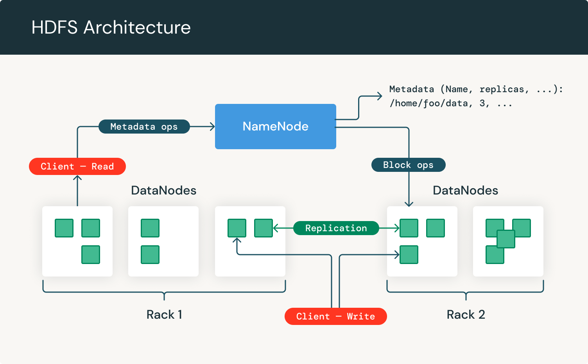Expand the Rack 1 bracket
The image size is (588, 364).
[x=164, y=291]
